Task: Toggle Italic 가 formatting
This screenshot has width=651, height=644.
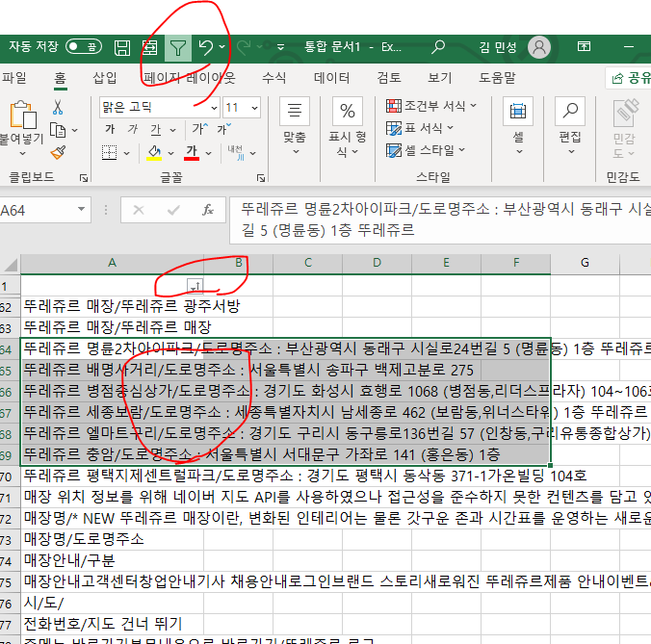Action: pos(133,129)
